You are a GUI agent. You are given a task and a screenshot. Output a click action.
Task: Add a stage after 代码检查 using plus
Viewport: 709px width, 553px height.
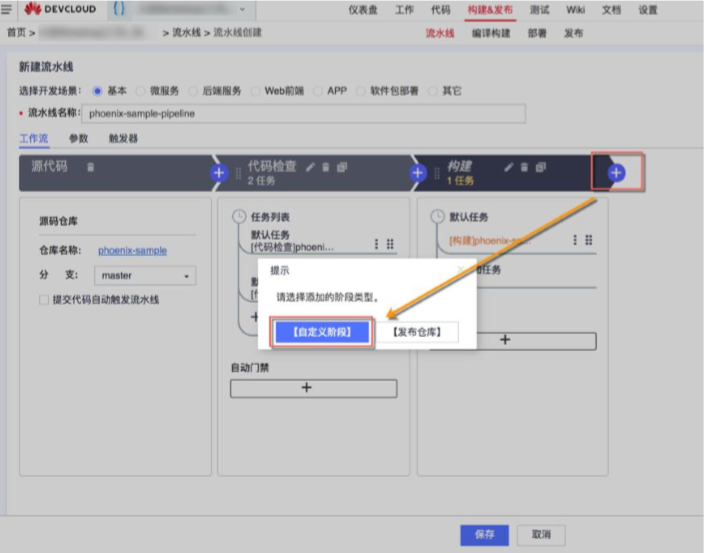click(418, 173)
